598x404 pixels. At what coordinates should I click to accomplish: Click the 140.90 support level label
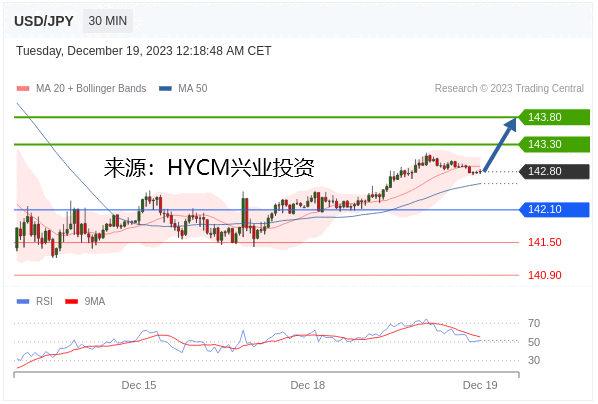(x=545, y=275)
